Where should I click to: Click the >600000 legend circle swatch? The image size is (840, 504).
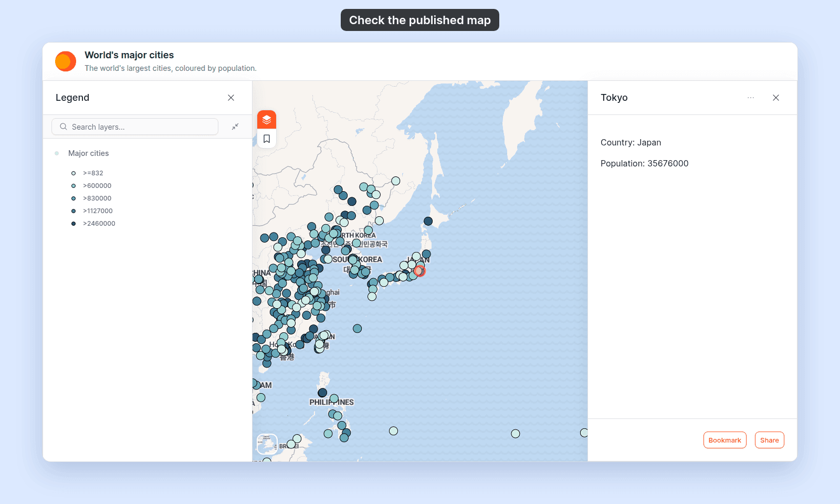[73, 186]
